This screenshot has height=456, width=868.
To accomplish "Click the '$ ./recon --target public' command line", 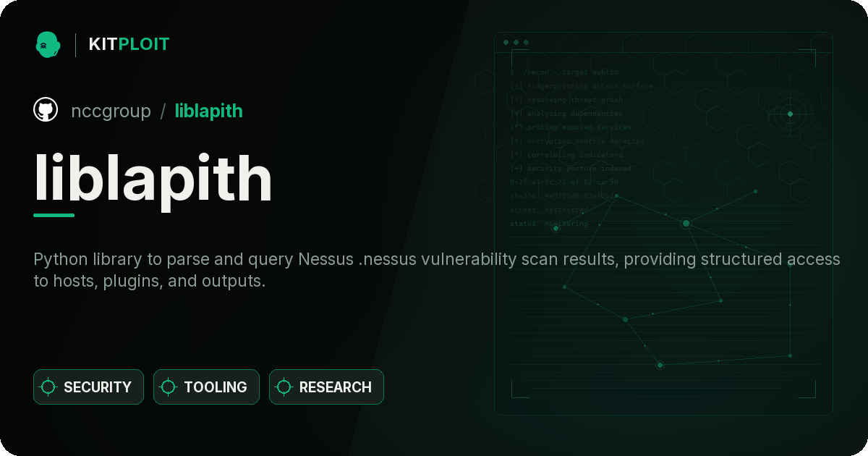I will pyautogui.click(x=566, y=72).
